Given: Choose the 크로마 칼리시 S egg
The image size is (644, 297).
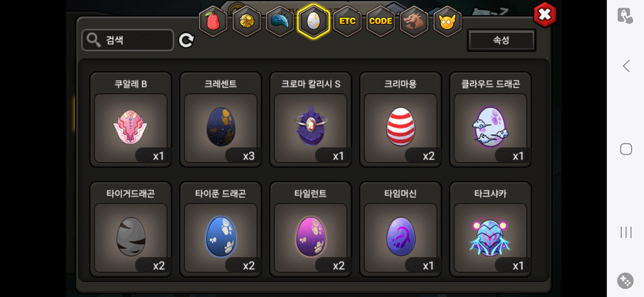Looking at the screenshot, I should coord(311,119).
